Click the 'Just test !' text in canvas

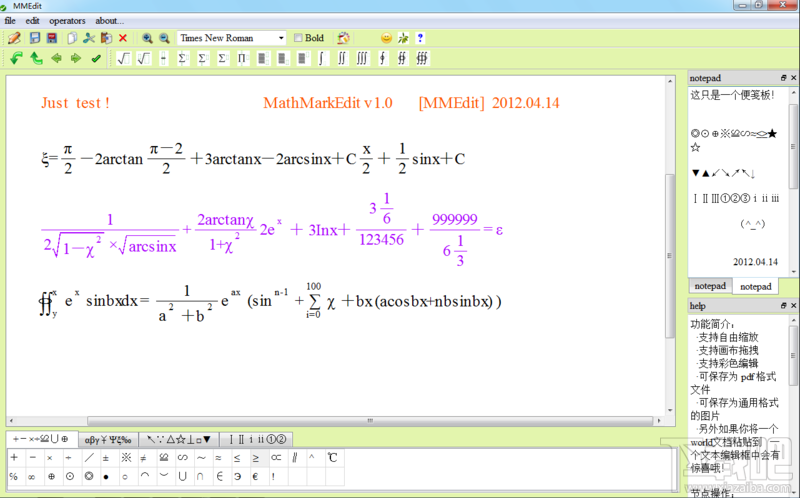coord(76,103)
